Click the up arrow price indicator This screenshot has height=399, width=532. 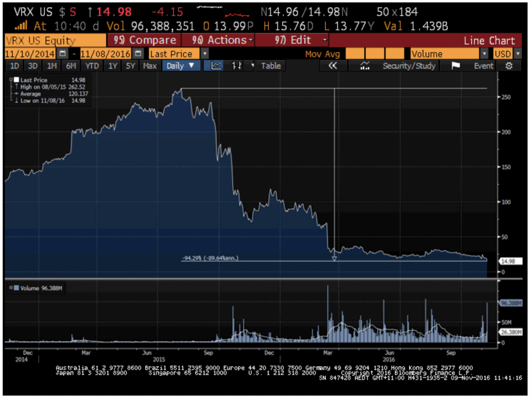[x=89, y=12]
